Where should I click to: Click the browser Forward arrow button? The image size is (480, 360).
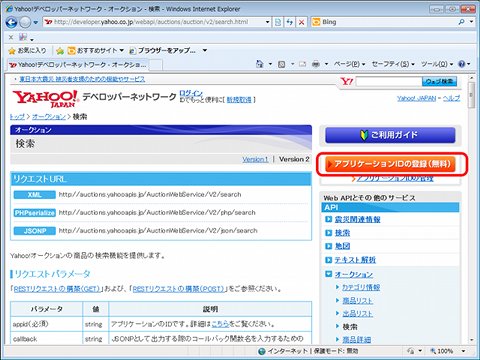point(25,23)
